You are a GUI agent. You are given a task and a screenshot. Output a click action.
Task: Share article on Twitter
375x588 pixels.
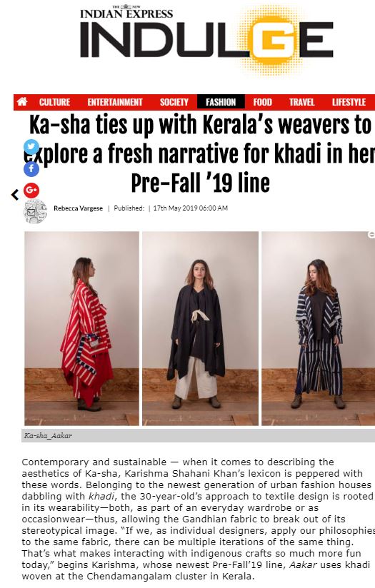(31, 146)
